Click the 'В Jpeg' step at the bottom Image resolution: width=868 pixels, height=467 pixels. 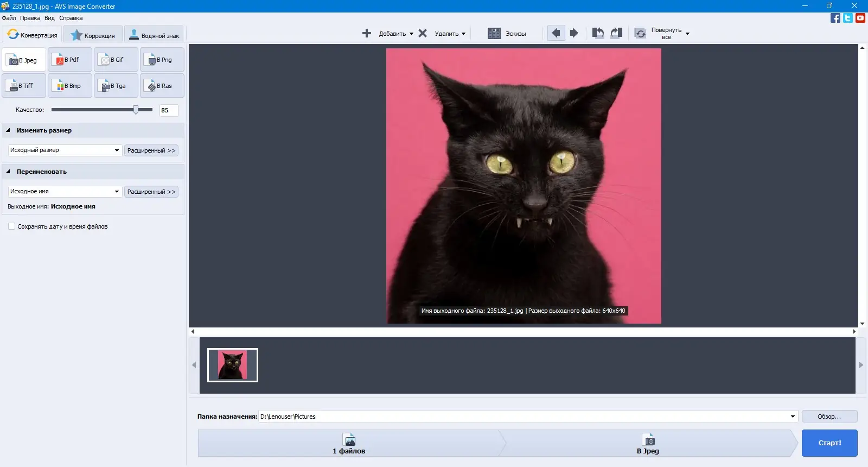(x=648, y=443)
